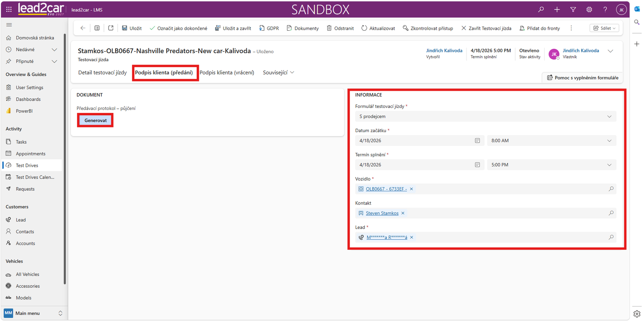Switch to Podpis klienta (vrácení) tab

tap(227, 72)
